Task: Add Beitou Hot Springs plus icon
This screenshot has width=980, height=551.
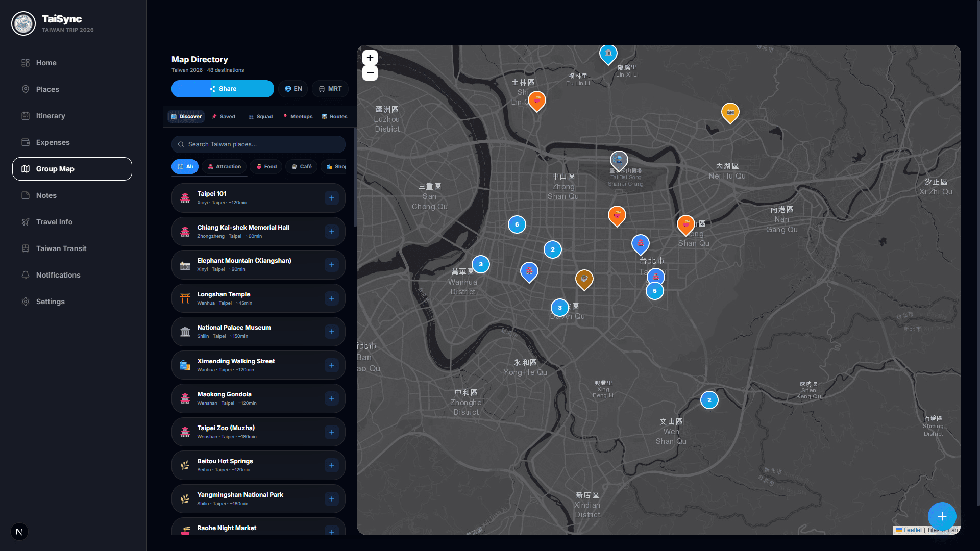Action: point(332,465)
